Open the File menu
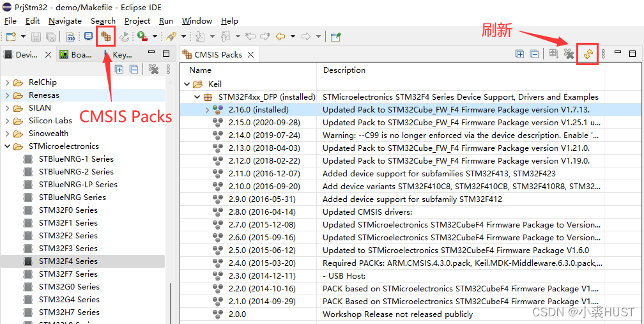 pos(10,21)
